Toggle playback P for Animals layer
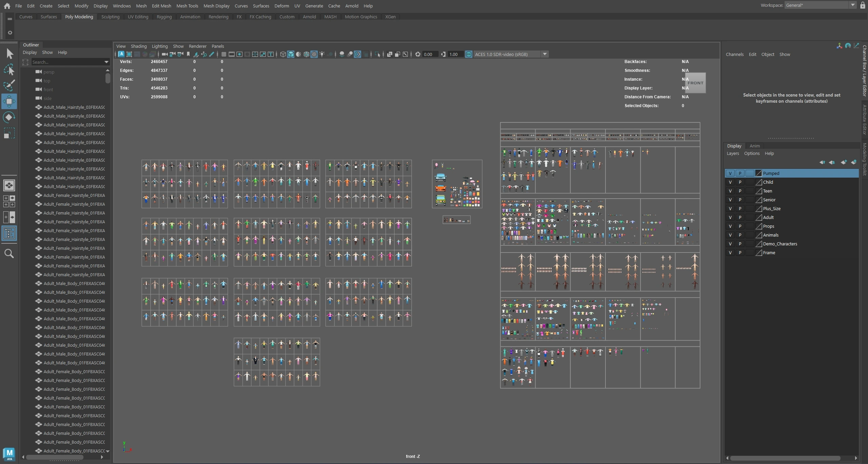This screenshot has height=464, width=868. [x=740, y=235]
